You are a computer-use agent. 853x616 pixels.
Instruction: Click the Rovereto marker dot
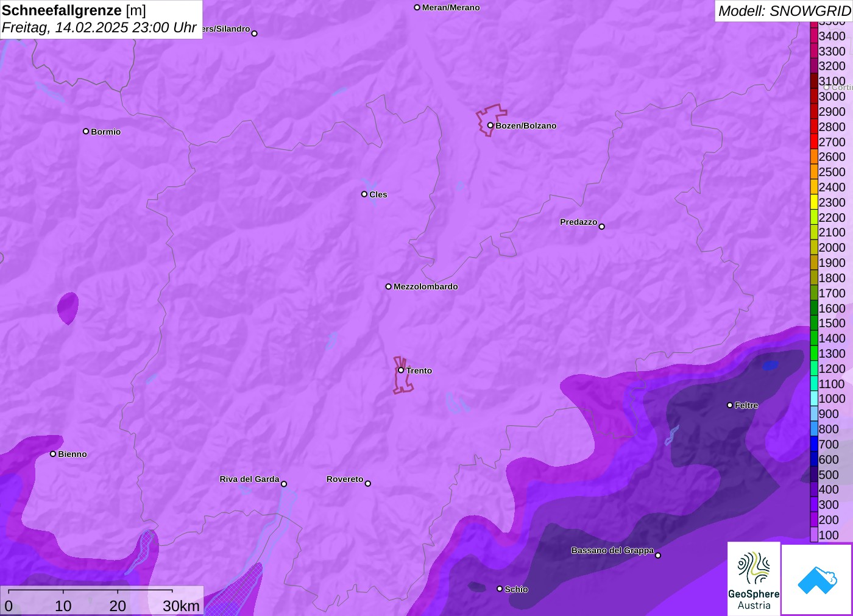click(368, 484)
